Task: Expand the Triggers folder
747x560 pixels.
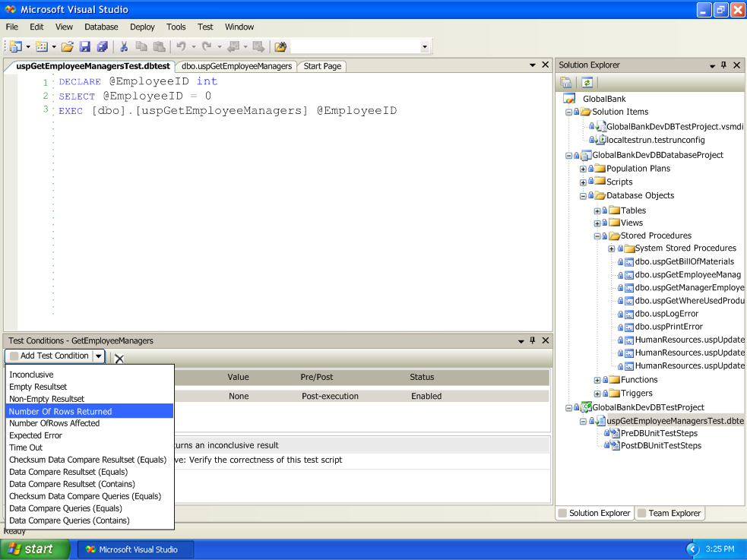Action: click(597, 394)
